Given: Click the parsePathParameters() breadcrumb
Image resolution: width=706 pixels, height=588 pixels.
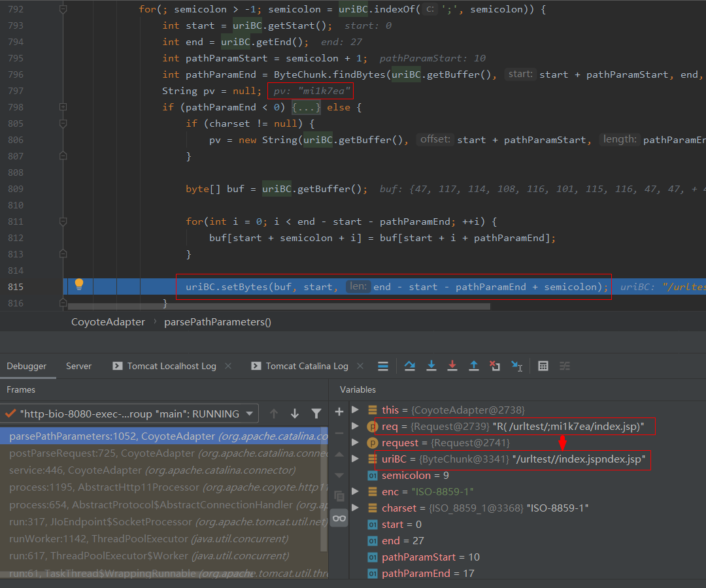Looking at the screenshot, I should point(217,321).
